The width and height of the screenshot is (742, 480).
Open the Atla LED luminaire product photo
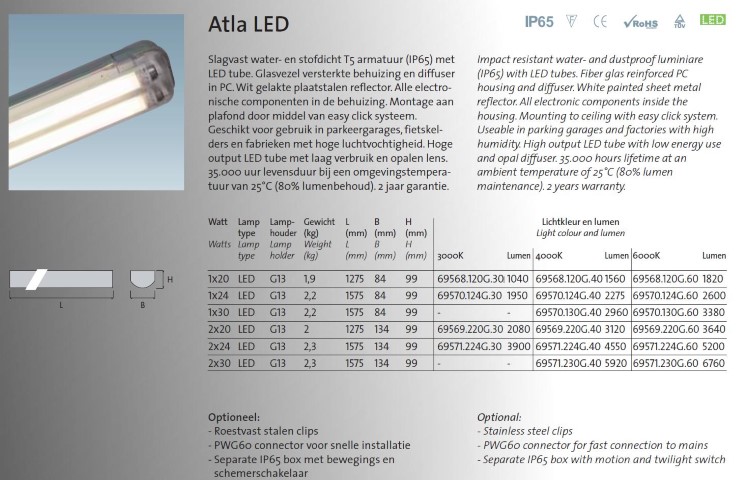pyautogui.click(x=96, y=102)
